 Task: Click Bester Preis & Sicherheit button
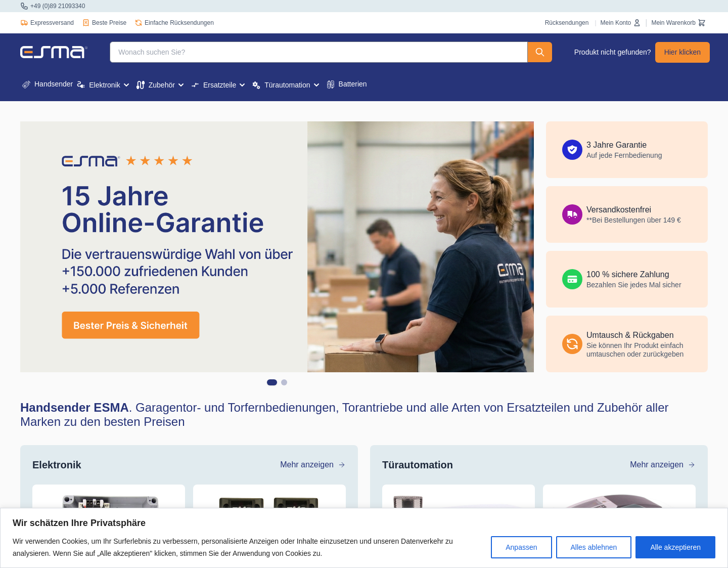pyautogui.click(x=130, y=325)
